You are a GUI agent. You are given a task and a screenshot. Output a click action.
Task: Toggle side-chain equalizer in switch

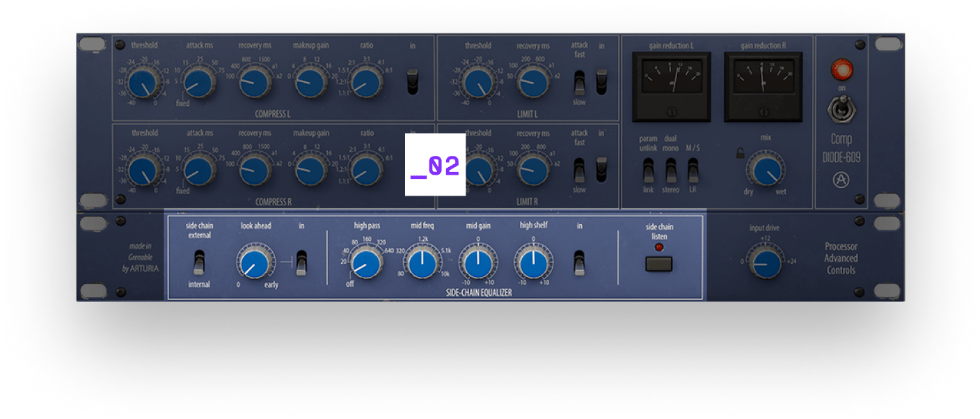pyautogui.click(x=579, y=262)
